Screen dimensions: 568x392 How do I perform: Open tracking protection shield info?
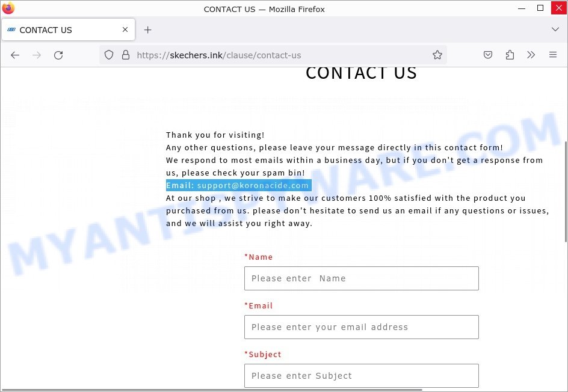[109, 55]
